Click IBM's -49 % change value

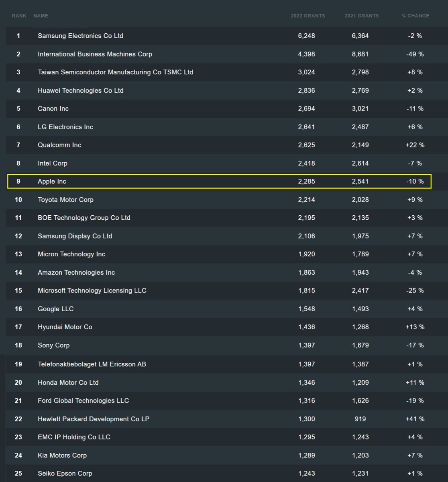pos(415,54)
